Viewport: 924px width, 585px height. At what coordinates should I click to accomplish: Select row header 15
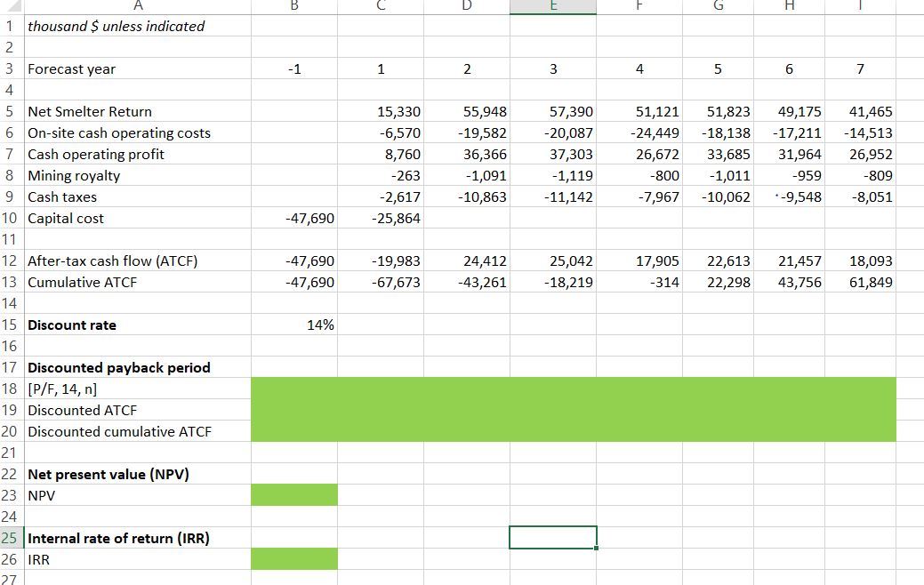[12, 325]
